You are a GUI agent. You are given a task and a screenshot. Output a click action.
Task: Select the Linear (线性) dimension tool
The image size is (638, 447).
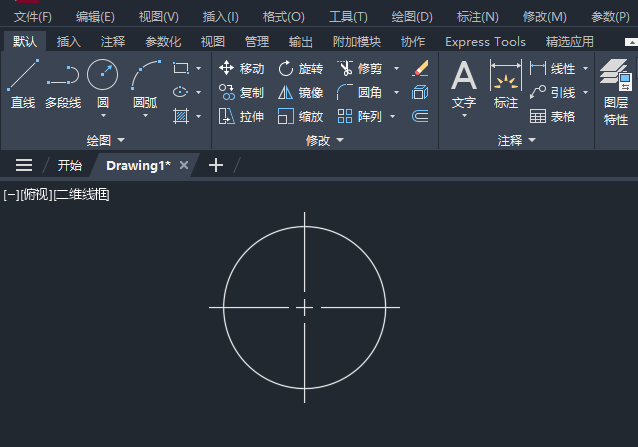pos(553,68)
